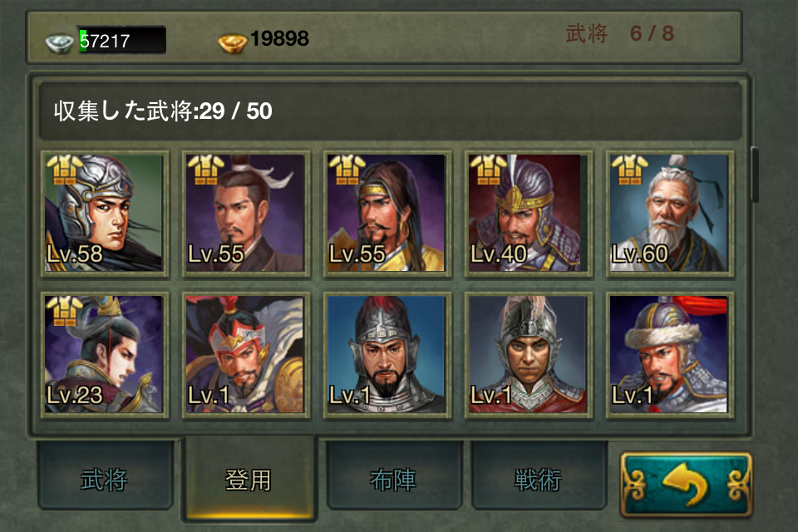Click armor badge on Lv.60 elder general

point(629,170)
